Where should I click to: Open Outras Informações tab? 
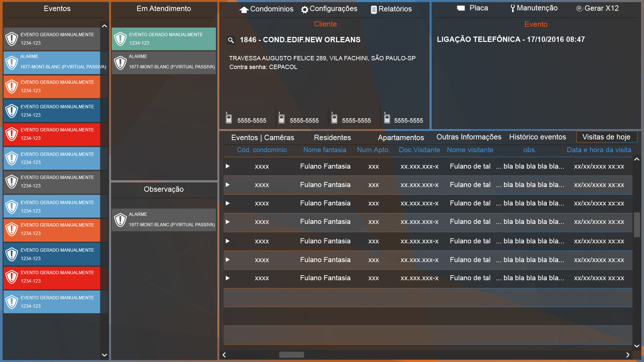point(469,137)
